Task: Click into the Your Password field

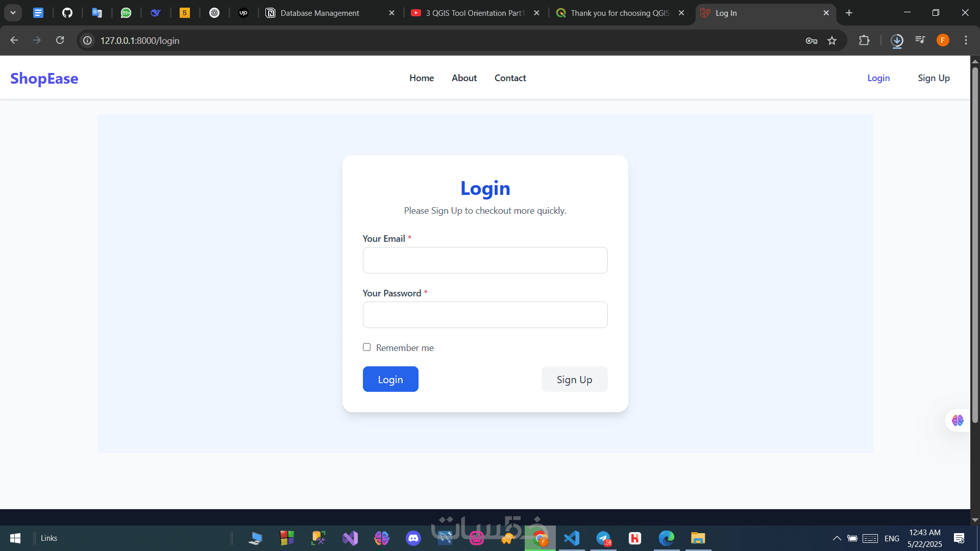Action: (485, 315)
